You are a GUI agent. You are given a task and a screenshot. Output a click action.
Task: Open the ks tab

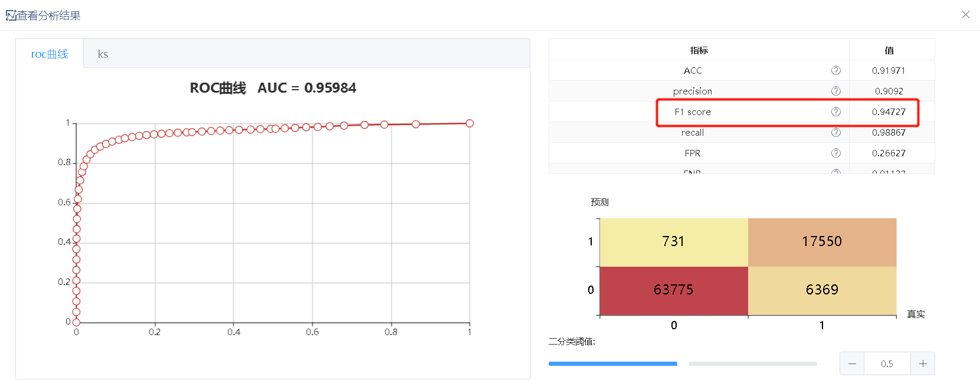[103, 54]
